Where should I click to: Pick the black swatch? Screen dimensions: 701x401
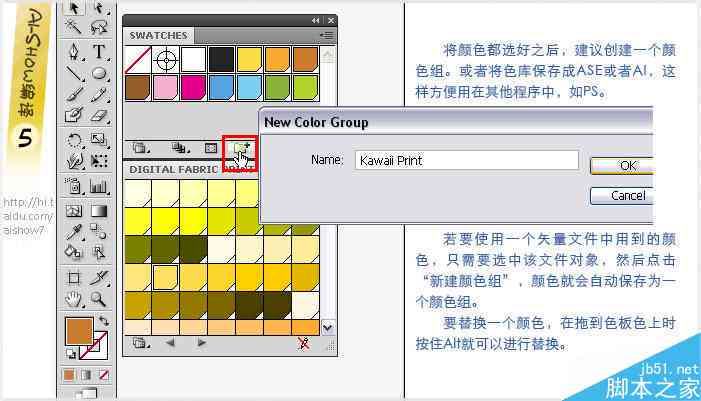tap(221, 59)
